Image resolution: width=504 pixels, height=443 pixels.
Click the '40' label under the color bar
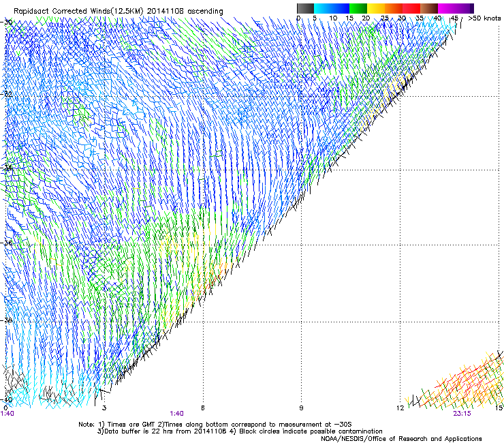(x=437, y=18)
